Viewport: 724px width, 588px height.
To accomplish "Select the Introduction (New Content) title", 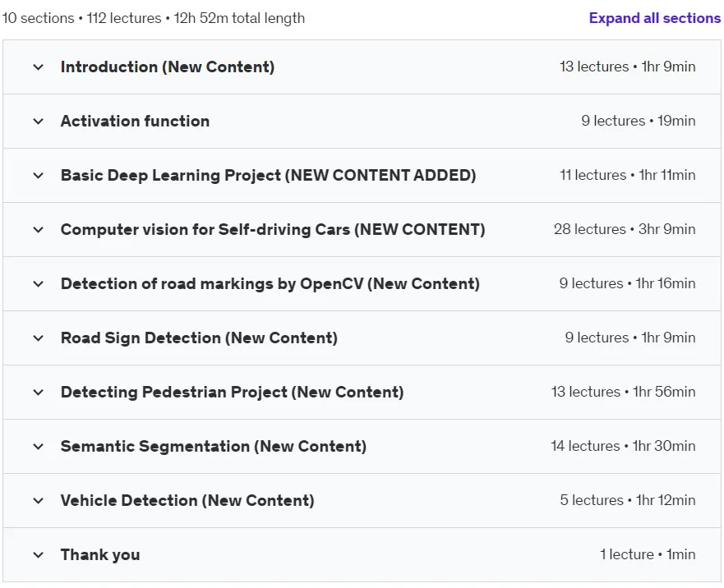I will 168,67.
